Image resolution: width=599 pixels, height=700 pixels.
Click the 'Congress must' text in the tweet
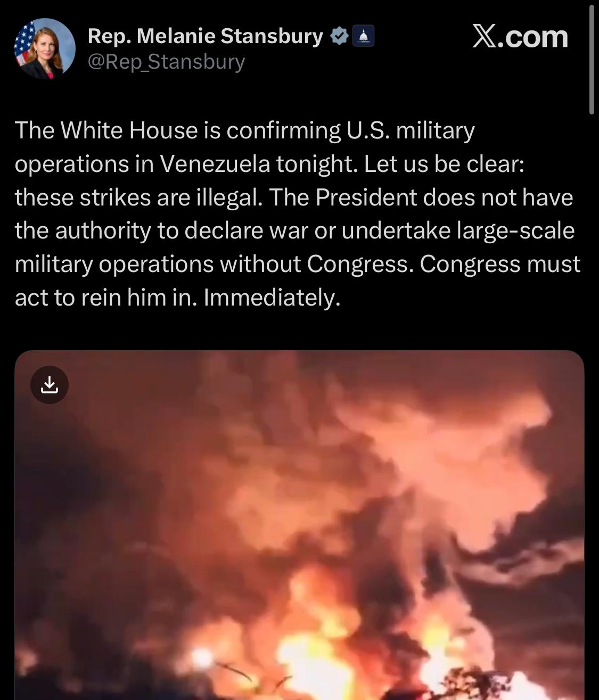tap(499, 264)
